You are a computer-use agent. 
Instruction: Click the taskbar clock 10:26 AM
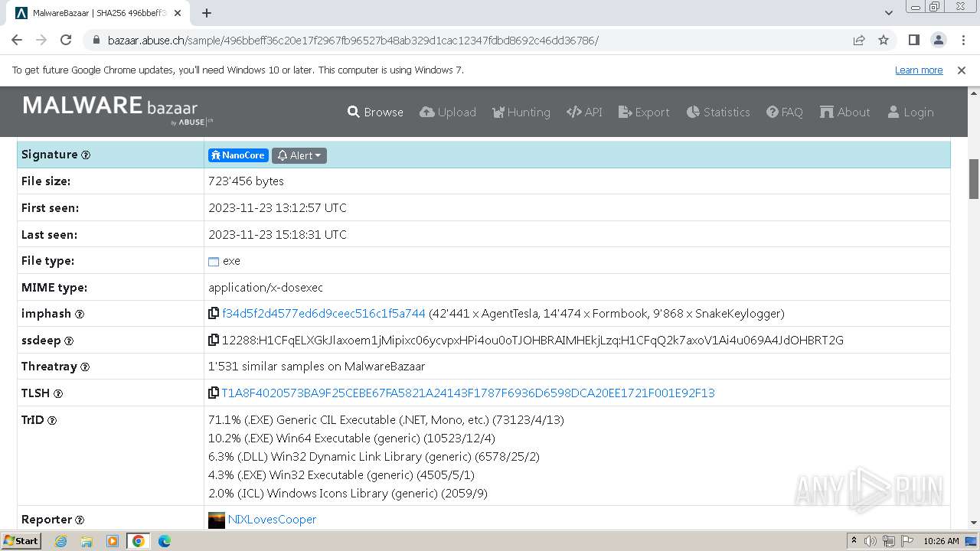(x=941, y=541)
